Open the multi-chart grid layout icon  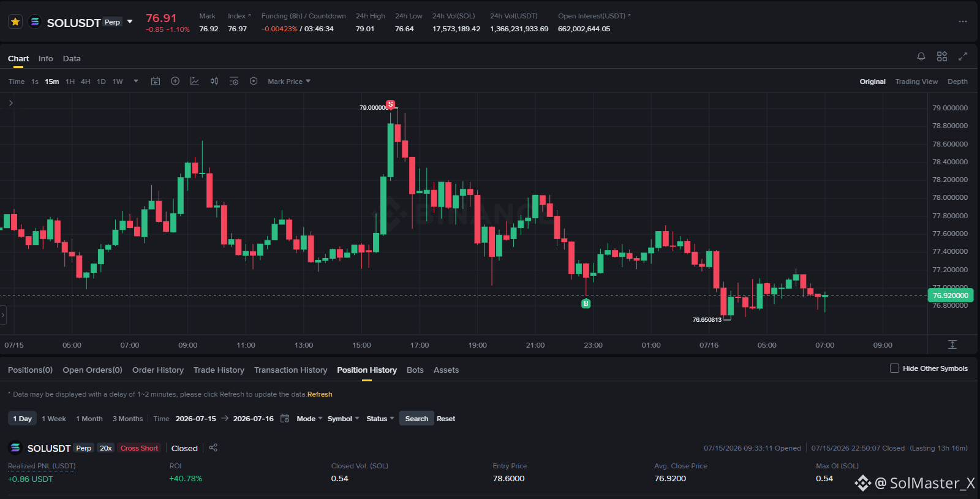point(942,56)
